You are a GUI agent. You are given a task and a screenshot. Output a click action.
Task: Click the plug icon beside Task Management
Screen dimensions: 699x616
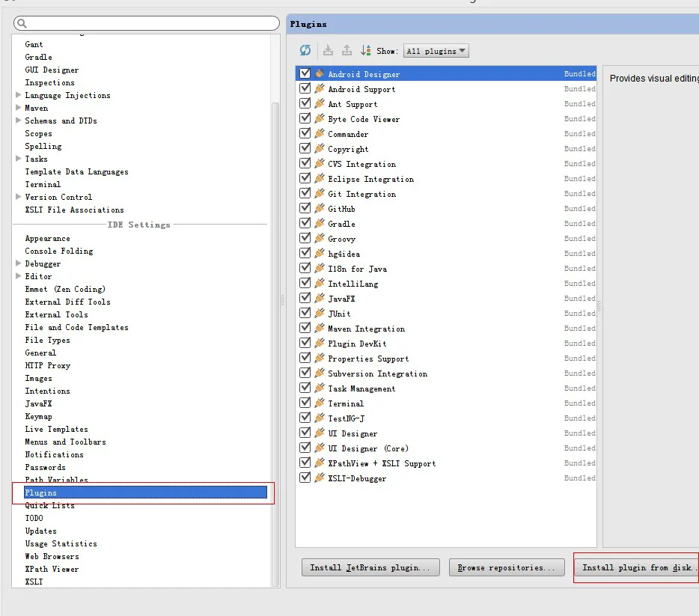[320, 388]
